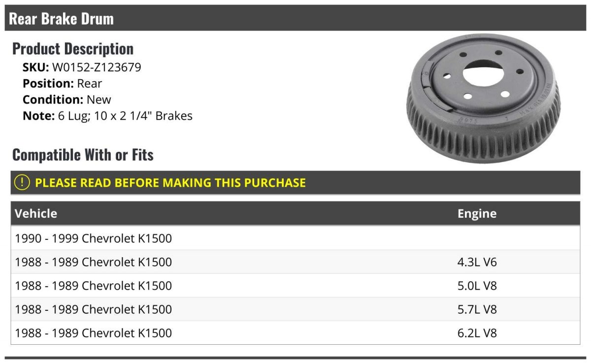The image size is (591, 364).
Task: Click the PLEASE READ BEFORE MAKING THIS PURCHASE banner
Action: [295, 182]
